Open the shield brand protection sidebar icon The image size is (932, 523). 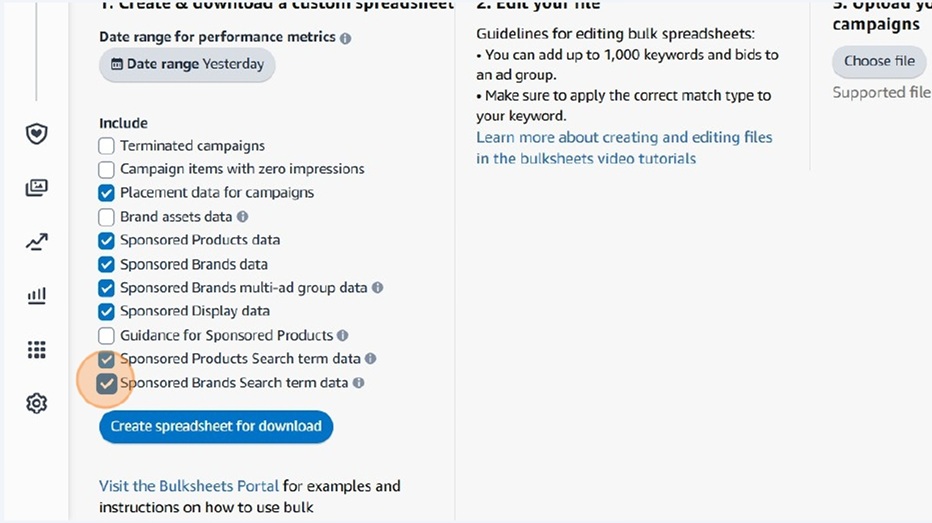pos(36,134)
